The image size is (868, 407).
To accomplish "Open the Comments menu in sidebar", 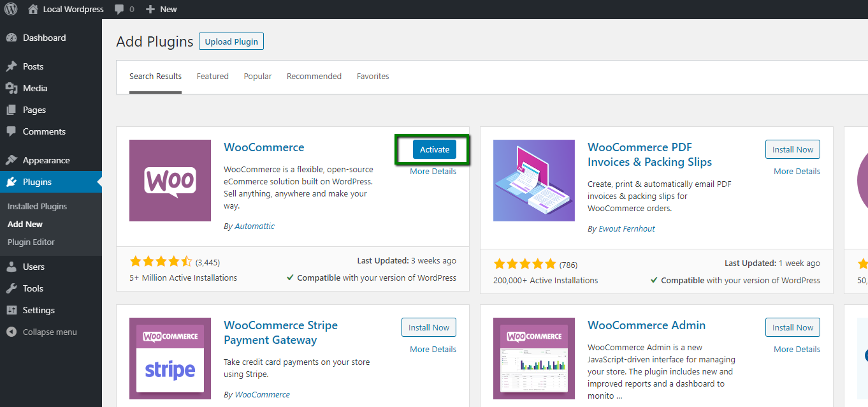I will click(51, 131).
